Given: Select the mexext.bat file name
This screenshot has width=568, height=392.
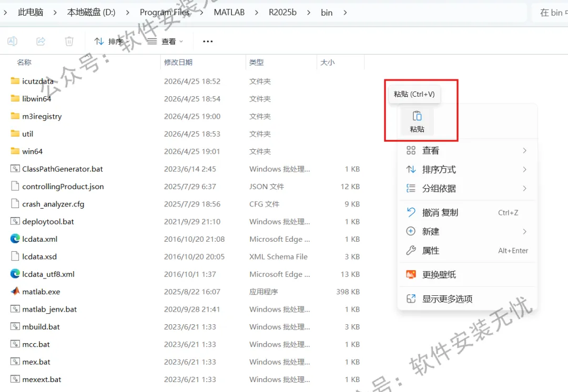Looking at the screenshot, I should click(42, 380).
